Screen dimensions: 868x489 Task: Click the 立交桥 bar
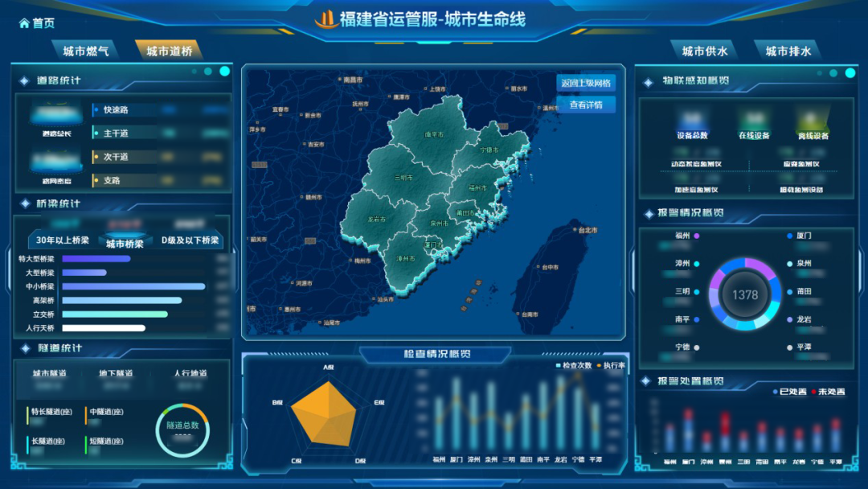[x=115, y=314]
